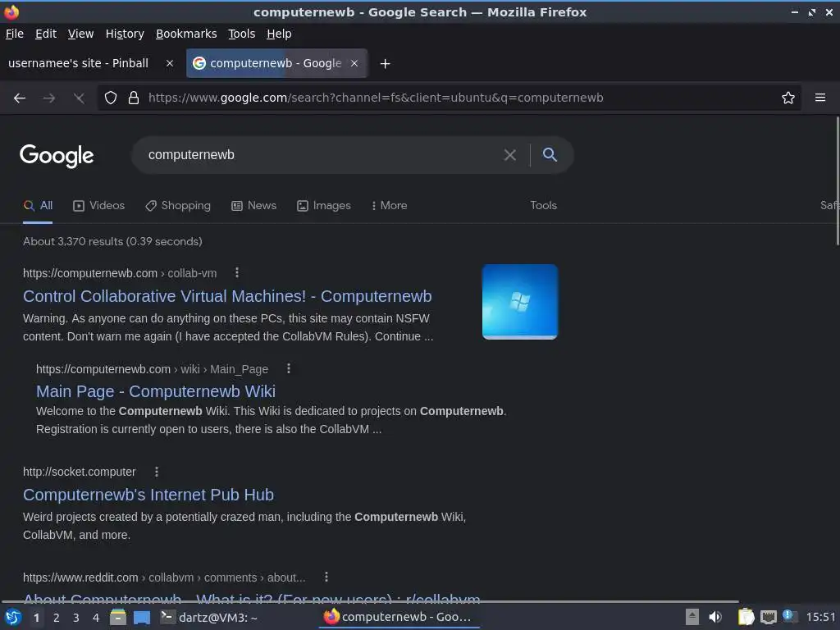Click the taskbar clock showing 15:51
Screen dimensions: 840x630
820,617
